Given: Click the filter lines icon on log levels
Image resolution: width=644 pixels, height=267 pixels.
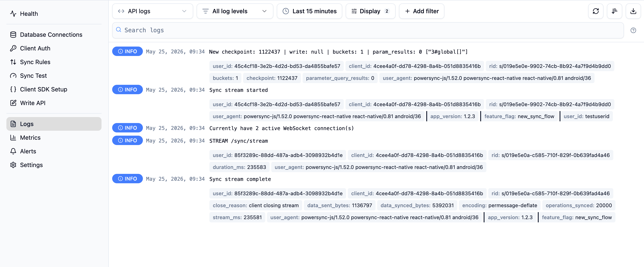Looking at the screenshot, I should click(205, 11).
